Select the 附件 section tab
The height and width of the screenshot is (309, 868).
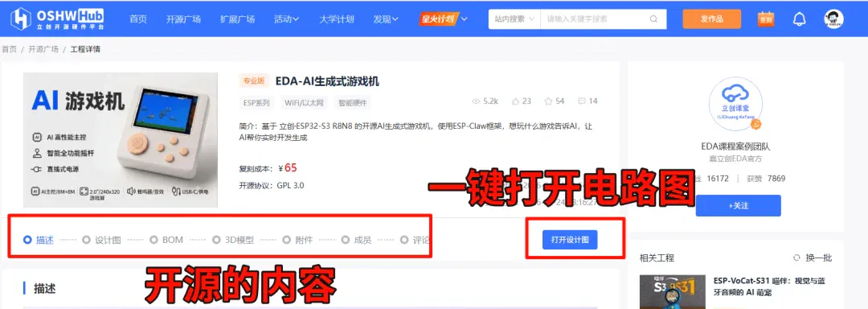pos(298,240)
